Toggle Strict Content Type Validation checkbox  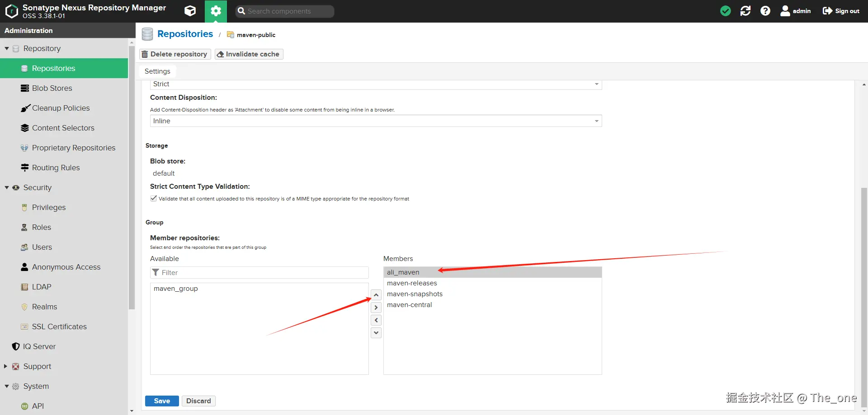(x=154, y=198)
